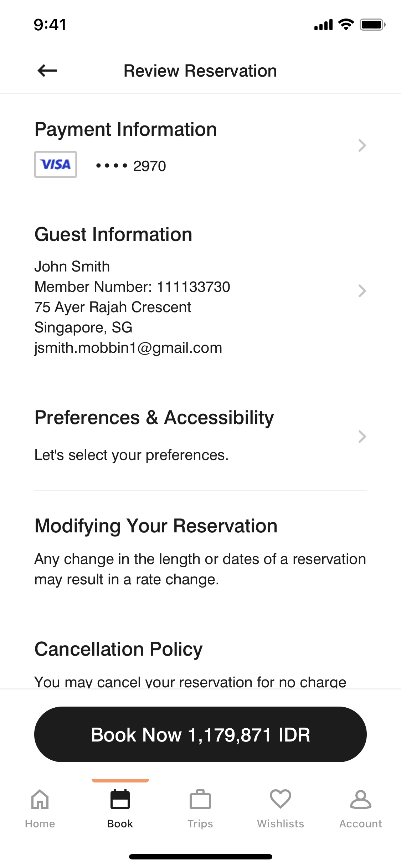401x868 pixels.
Task: Tap the back arrow icon
Action: (x=47, y=71)
